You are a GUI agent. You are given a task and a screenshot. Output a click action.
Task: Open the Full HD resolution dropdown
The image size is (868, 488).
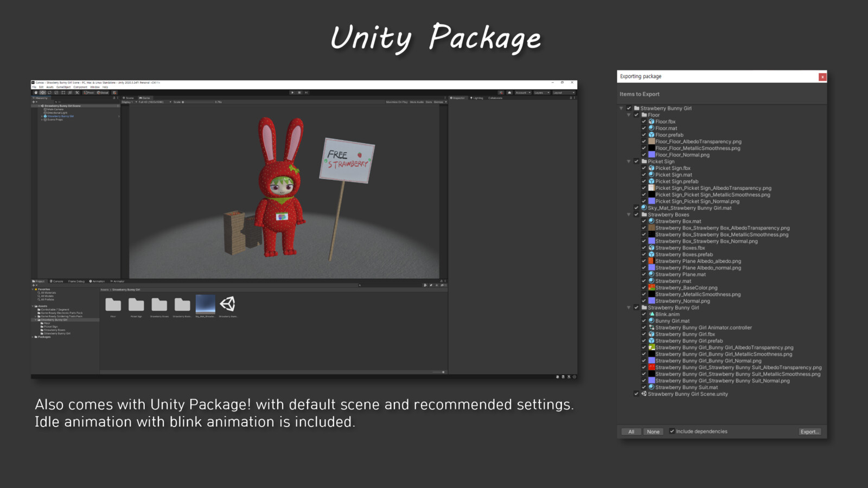[x=155, y=102]
